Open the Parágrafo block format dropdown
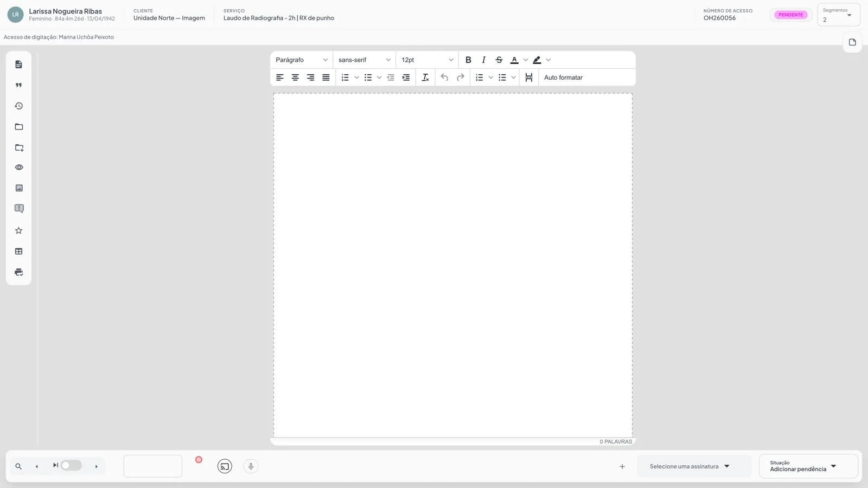Image resolution: width=868 pixels, height=488 pixels. (302, 60)
